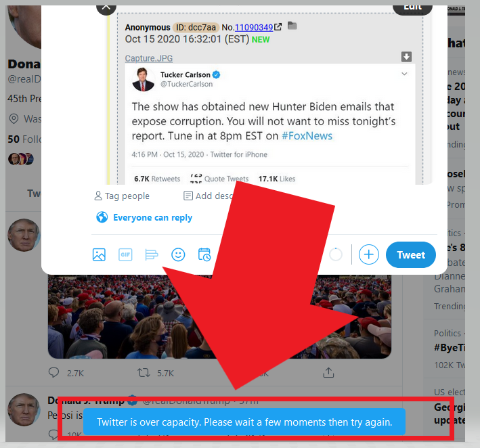Viewport: 480px width, 448px height.
Task: Close the tweet composer with X
Action: (x=106, y=7)
